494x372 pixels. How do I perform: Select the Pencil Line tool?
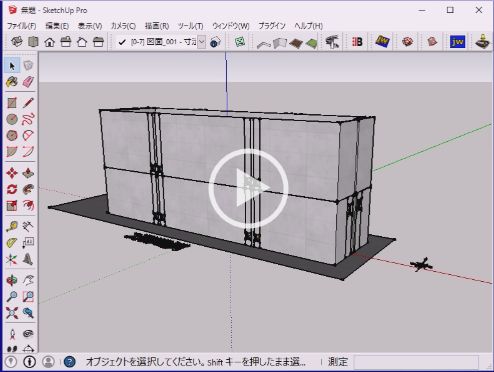[28, 103]
